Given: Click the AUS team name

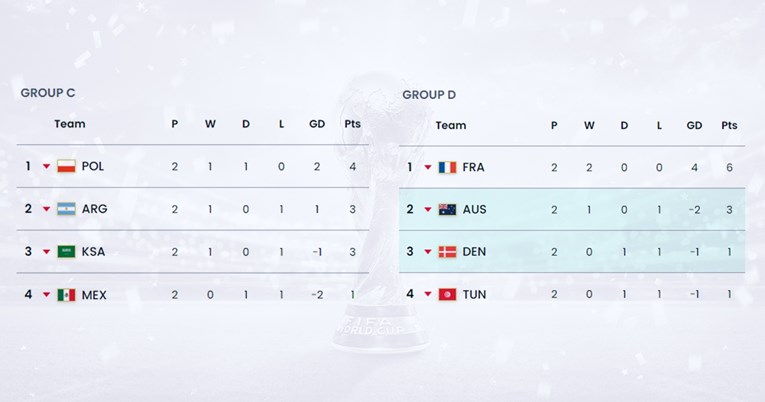Looking at the screenshot, I should point(474,209).
